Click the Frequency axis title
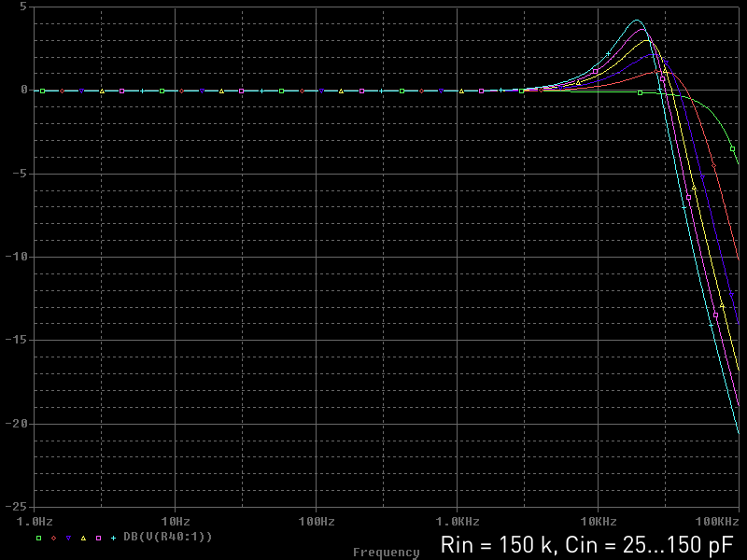 387,552
